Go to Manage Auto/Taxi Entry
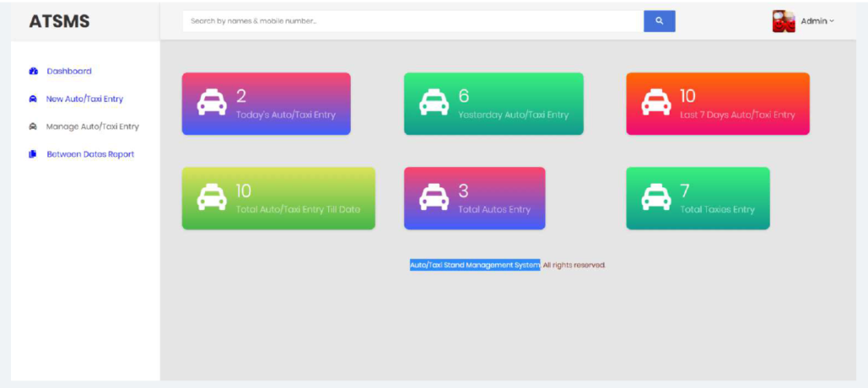Screen dimensions: 868x388 [92, 127]
